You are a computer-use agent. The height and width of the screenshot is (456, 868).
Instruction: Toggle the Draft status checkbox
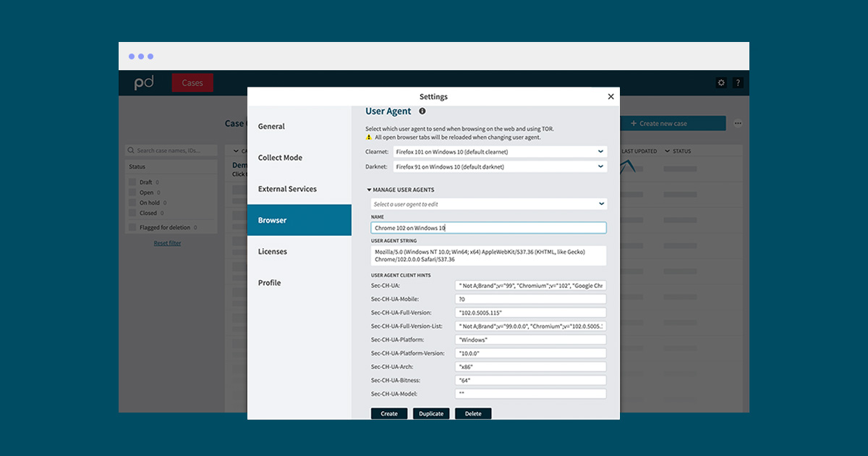coord(132,182)
